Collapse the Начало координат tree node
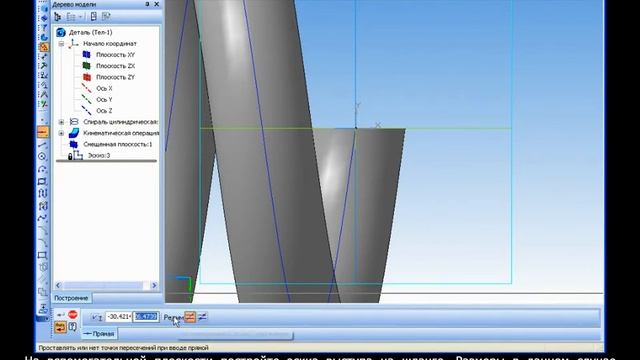 (61, 44)
